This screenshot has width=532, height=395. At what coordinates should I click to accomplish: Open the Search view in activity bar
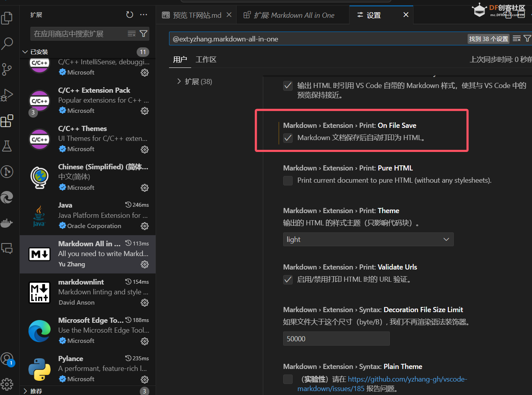[7, 43]
